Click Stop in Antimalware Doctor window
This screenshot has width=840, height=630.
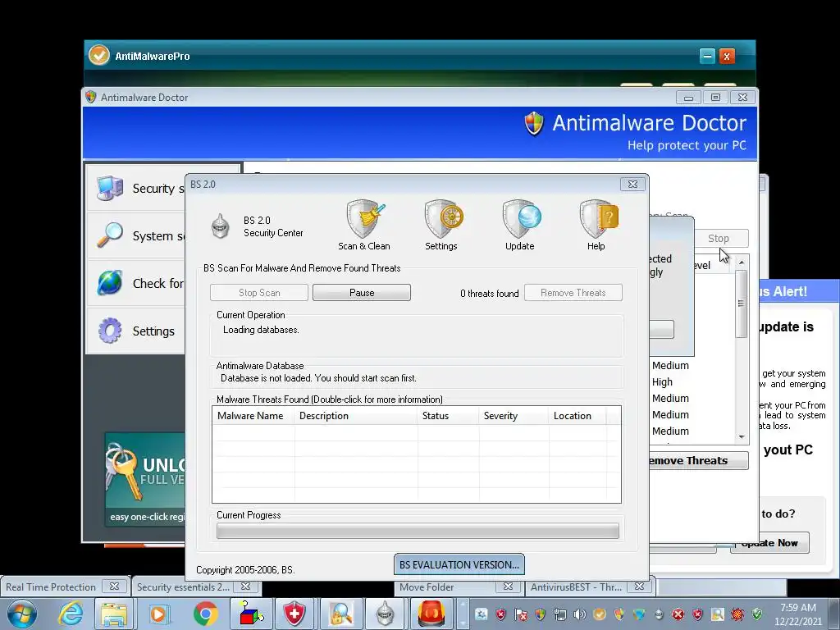click(719, 239)
